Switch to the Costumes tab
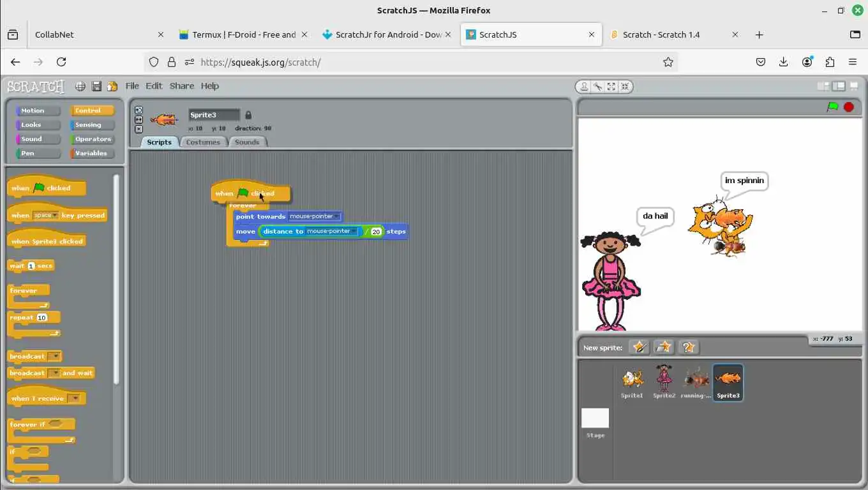 click(x=203, y=142)
